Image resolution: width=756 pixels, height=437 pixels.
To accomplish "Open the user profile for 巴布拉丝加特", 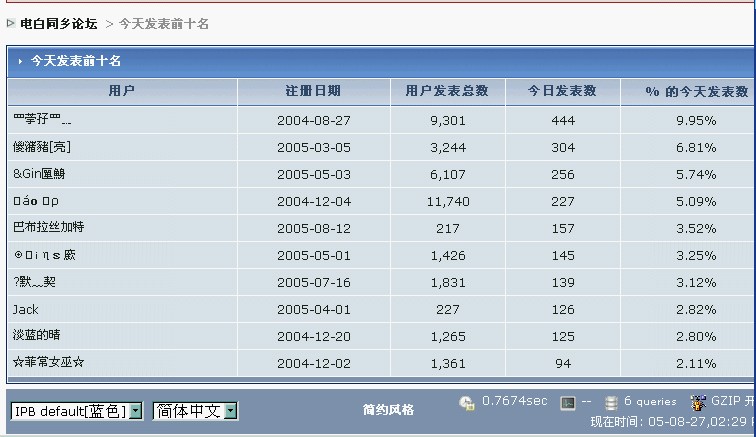I will coord(48,228).
